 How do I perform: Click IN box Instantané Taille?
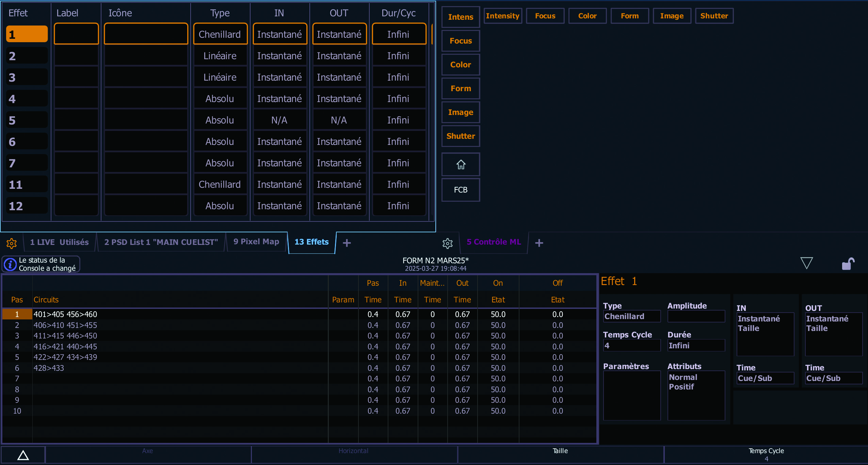pos(765,334)
